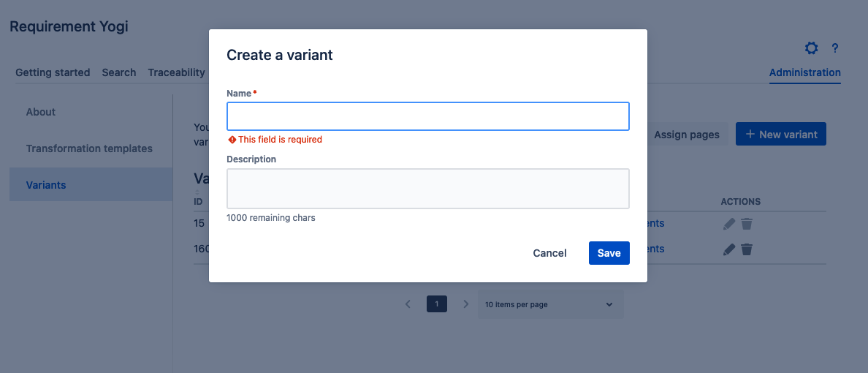Viewport: 868px width, 373px height.
Task: Delete variant 15 with the trash icon
Action: pos(746,224)
